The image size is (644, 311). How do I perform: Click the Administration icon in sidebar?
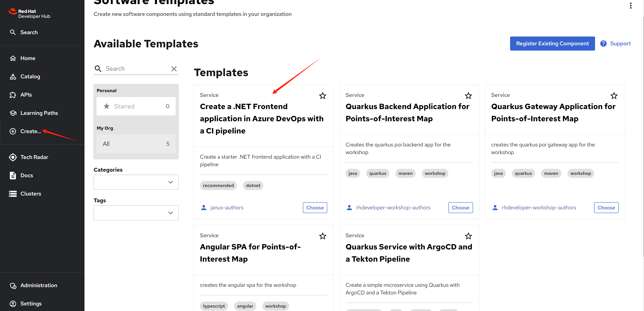[13, 285]
